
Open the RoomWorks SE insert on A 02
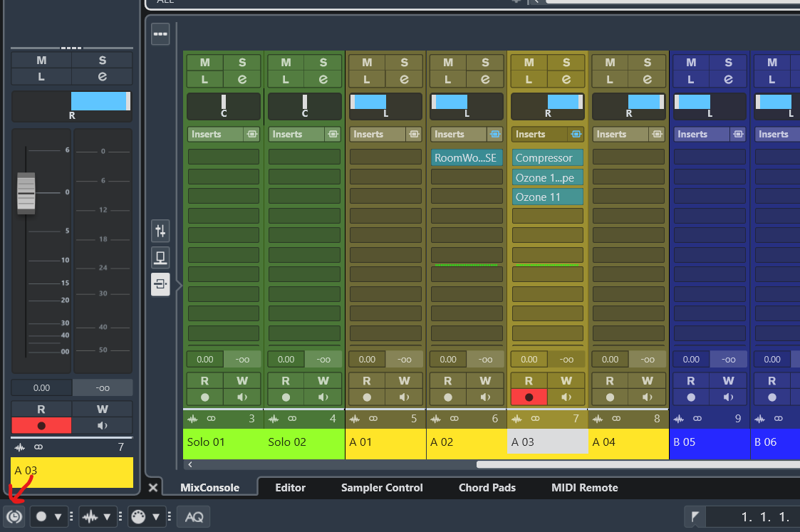(466, 157)
